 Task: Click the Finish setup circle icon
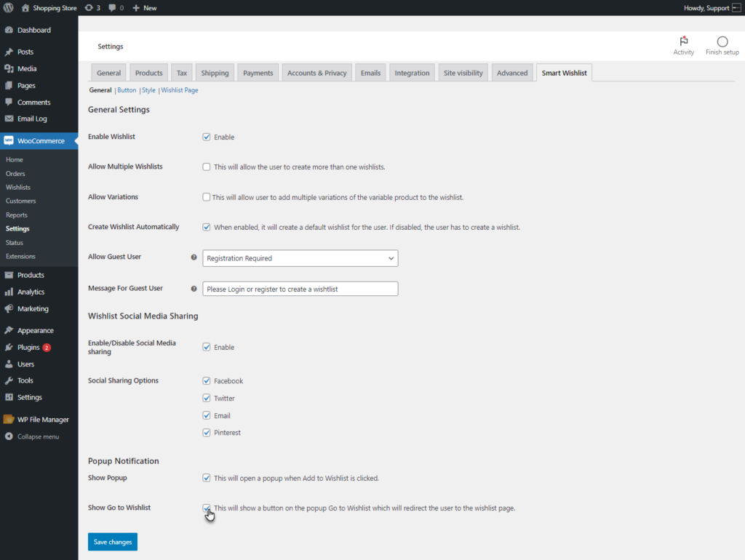coord(722,42)
